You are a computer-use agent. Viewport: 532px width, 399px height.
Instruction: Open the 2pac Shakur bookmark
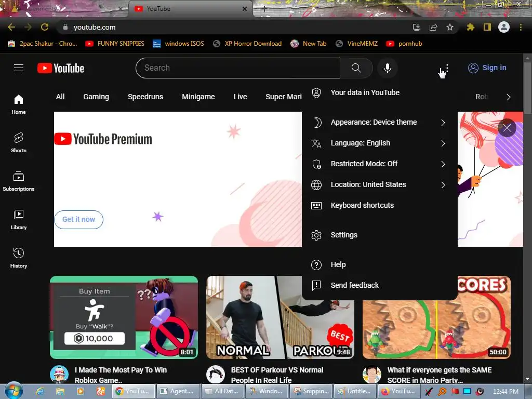coord(43,44)
